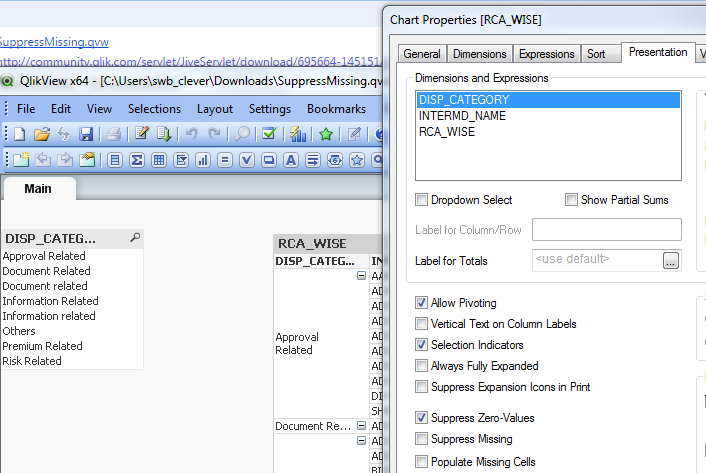Create a Button object icon

(269, 160)
